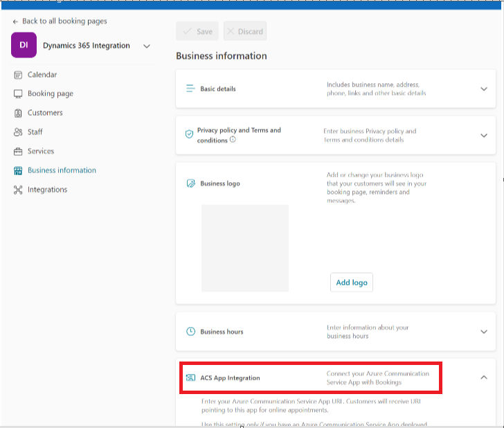Screen dimensions: 504x428
Task: Click Back to all booking pages link
Action: [64, 21]
